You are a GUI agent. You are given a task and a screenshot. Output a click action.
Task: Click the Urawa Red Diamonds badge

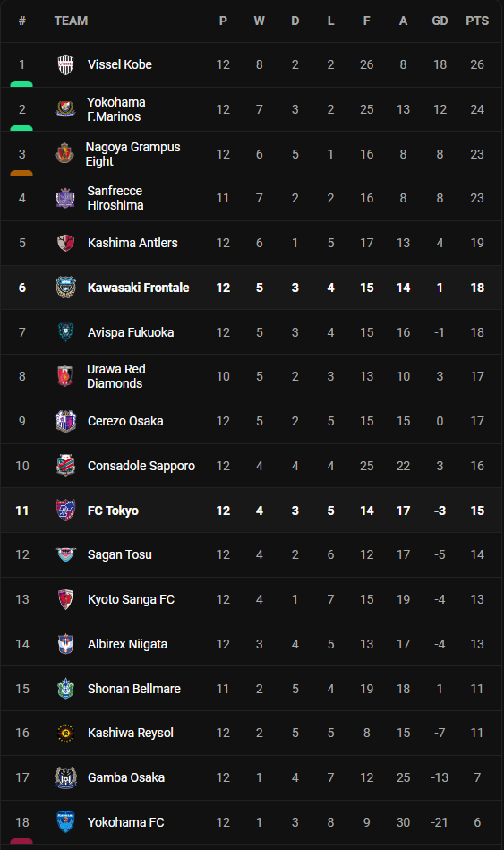point(65,376)
